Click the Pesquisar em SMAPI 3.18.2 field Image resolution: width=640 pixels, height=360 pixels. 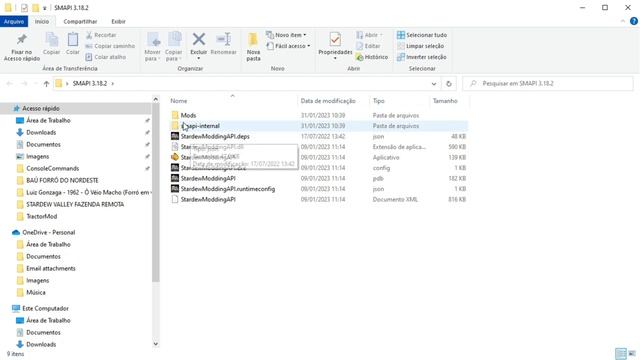548,84
